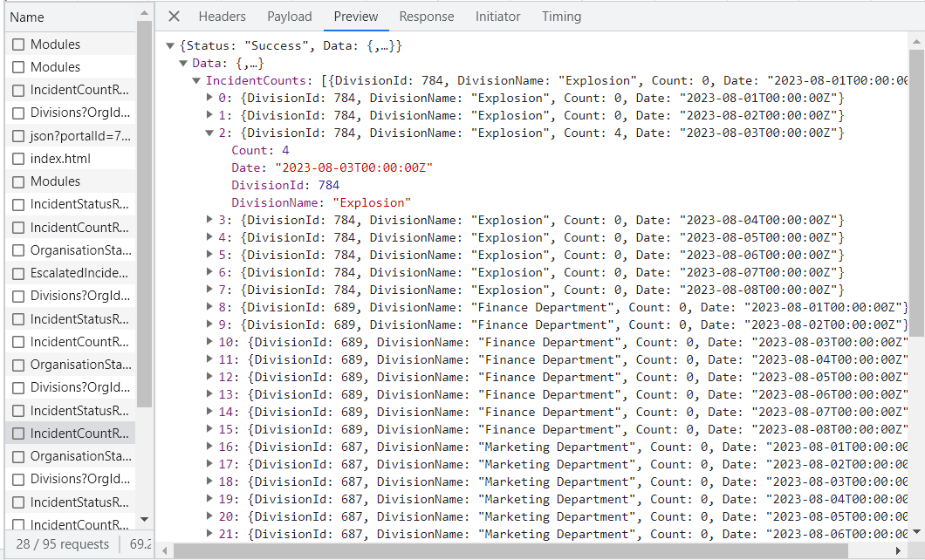The width and height of the screenshot is (925, 560).
Task: Collapse the root Status Success object
Action: pos(170,45)
